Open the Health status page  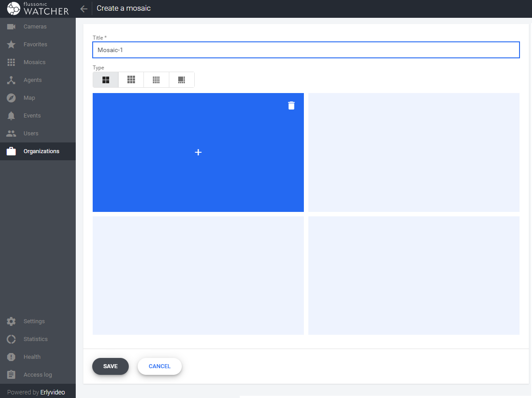32,357
